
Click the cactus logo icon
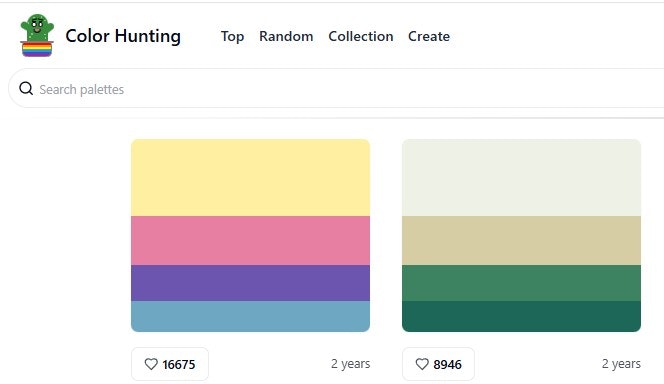click(x=37, y=36)
